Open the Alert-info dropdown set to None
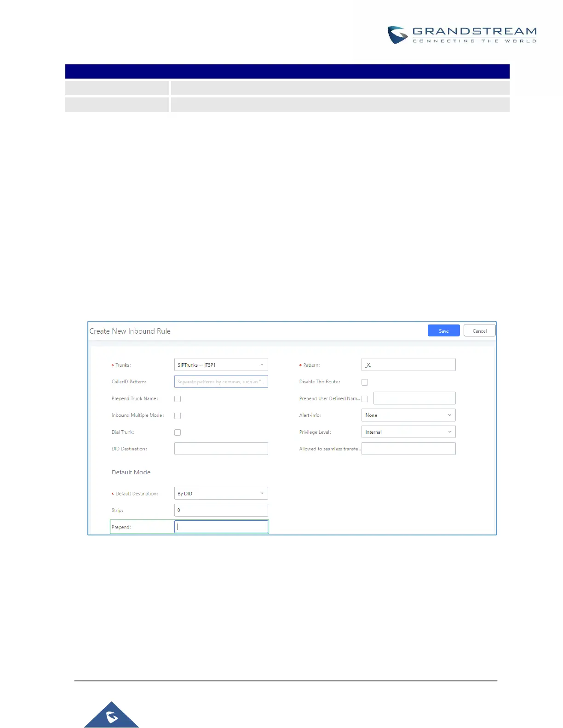563x728 pixels. (x=408, y=415)
